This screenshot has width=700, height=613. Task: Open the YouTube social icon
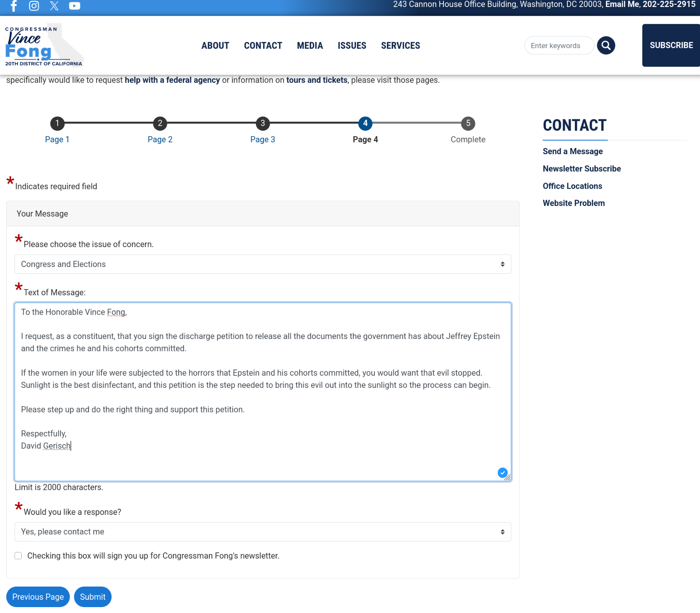pos(75,6)
